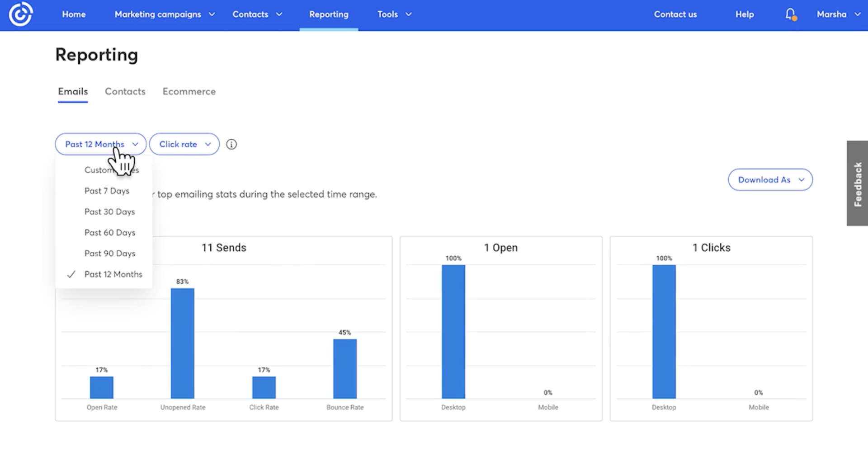This screenshot has width=868, height=456.
Task: Click the Contact us link
Action: click(x=675, y=14)
